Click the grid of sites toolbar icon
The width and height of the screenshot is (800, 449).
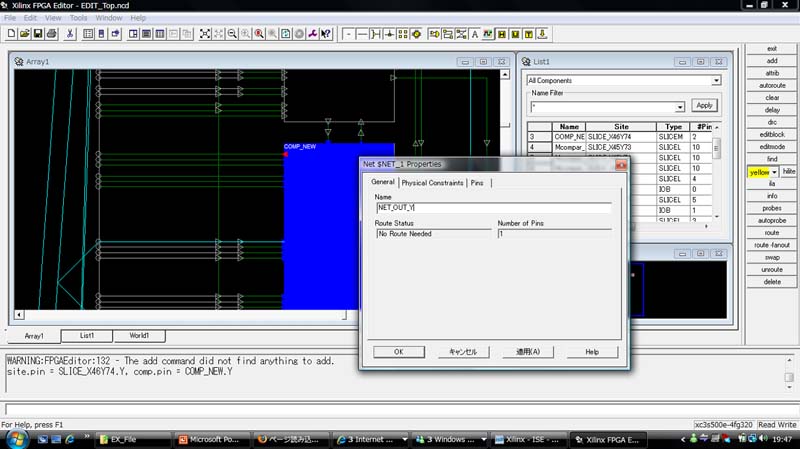(x=403, y=34)
